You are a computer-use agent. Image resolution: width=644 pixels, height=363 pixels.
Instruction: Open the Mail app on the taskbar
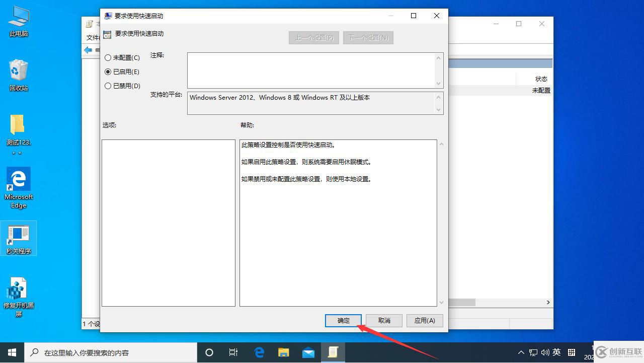pyautogui.click(x=308, y=352)
